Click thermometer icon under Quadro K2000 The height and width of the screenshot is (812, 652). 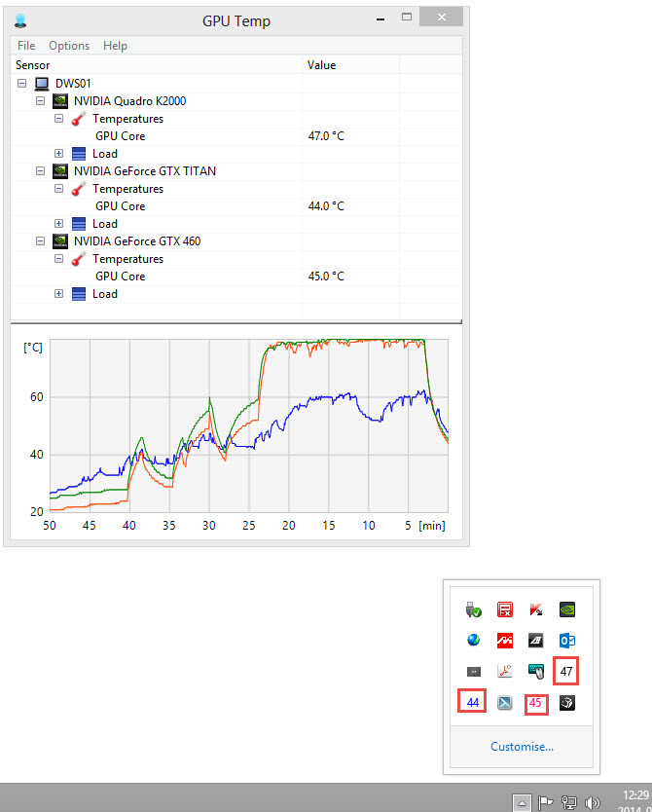coord(79,119)
